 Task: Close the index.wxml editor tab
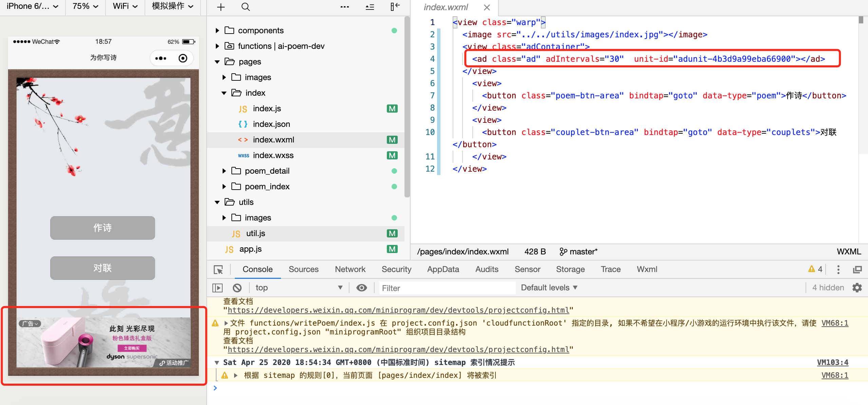[x=487, y=7]
